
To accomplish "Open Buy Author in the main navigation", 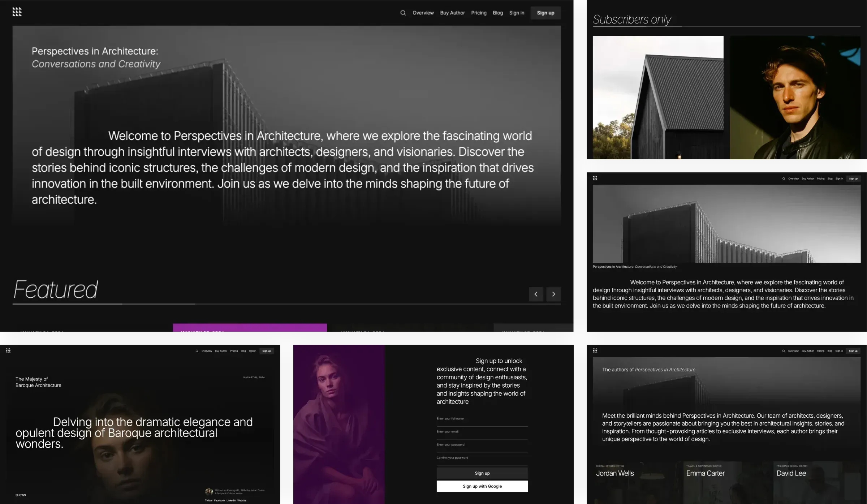I will coord(452,13).
